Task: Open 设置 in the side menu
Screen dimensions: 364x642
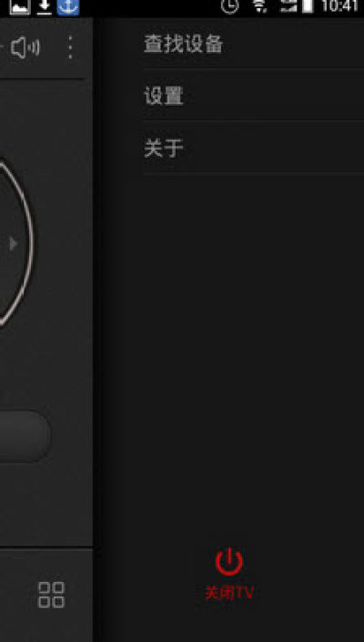Action: click(x=253, y=96)
